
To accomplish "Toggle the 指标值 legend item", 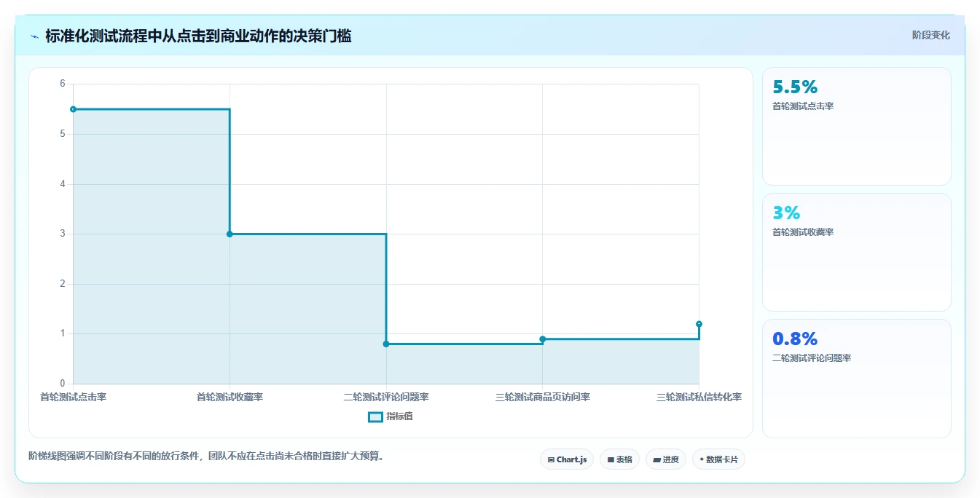I will (391, 416).
